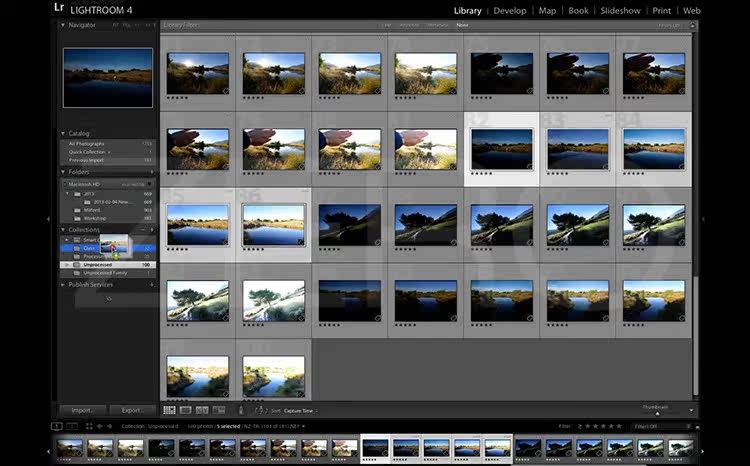Open the Library module

pyautogui.click(x=467, y=11)
